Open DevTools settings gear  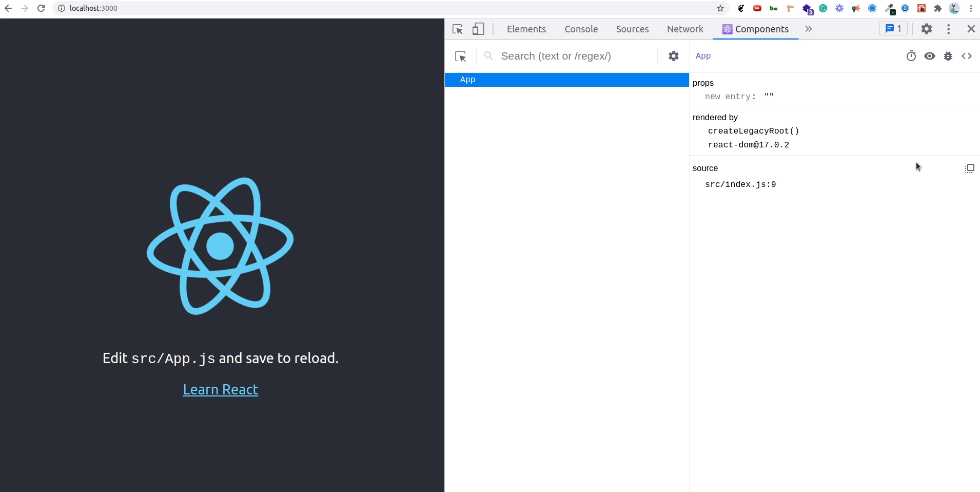(927, 29)
